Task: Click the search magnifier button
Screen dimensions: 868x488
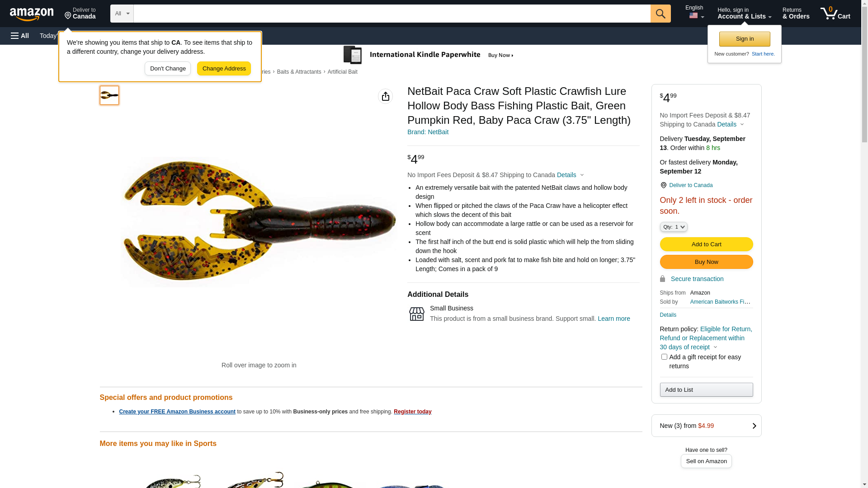Action: coord(660,14)
